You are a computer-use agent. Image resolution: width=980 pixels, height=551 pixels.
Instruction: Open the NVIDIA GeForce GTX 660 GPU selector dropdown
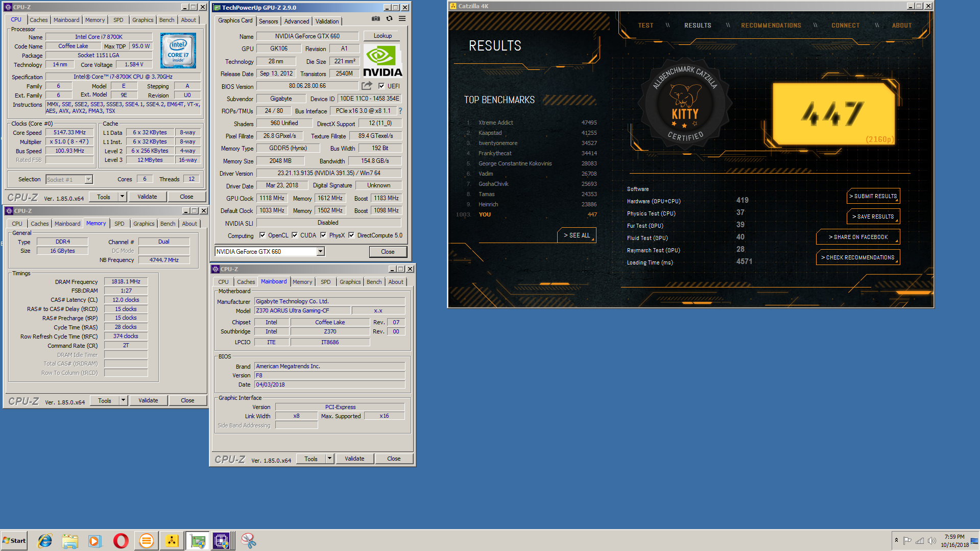320,251
